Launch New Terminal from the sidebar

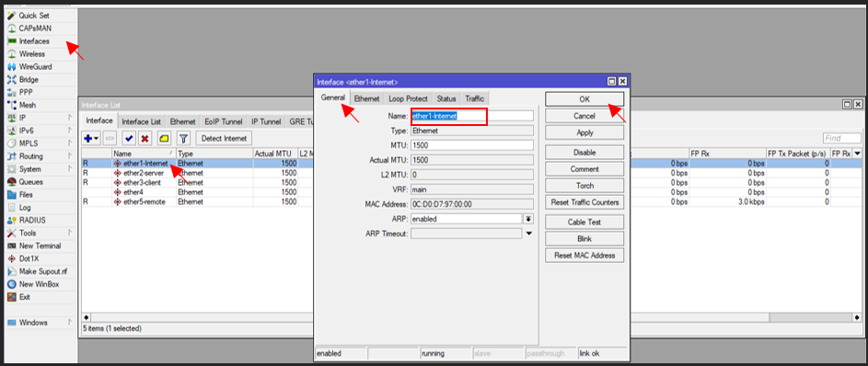coord(40,246)
